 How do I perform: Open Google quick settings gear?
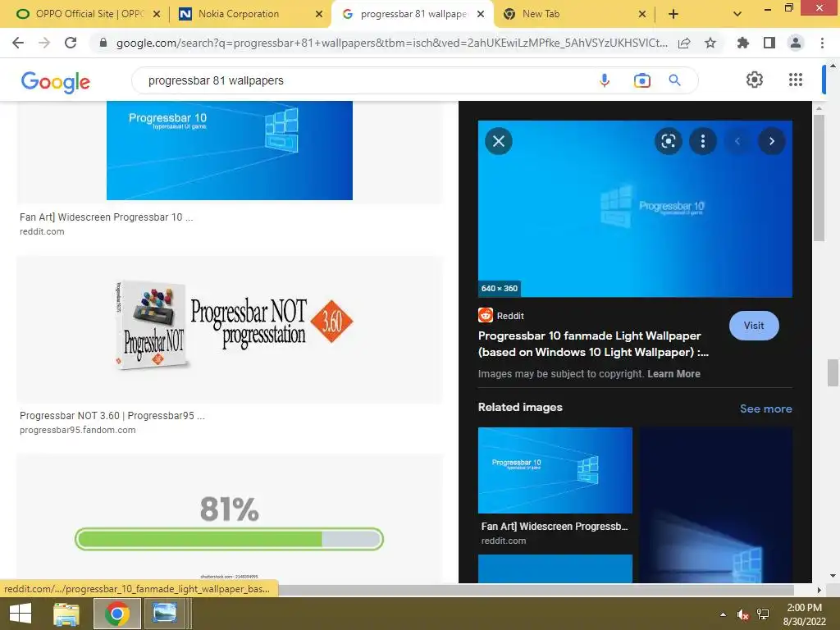(755, 80)
